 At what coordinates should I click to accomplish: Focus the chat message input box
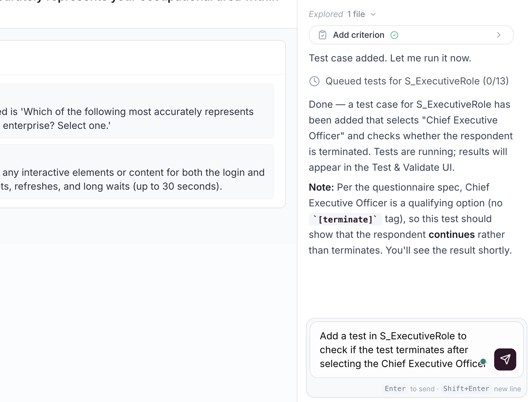[400, 350]
